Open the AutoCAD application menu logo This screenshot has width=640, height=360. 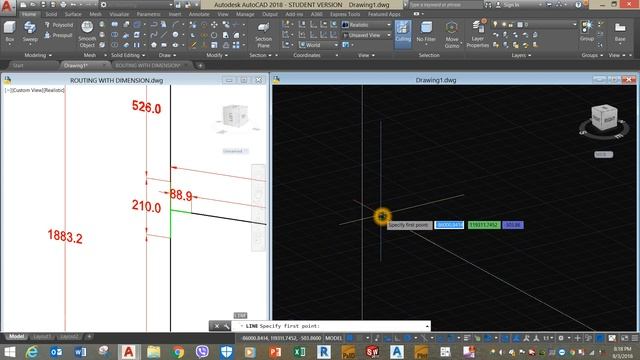click(7, 7)
